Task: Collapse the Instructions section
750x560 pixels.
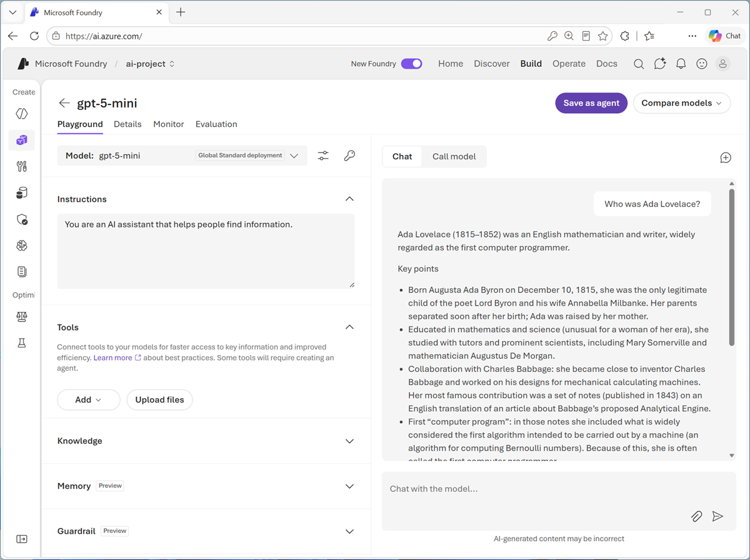Action: 349,199
